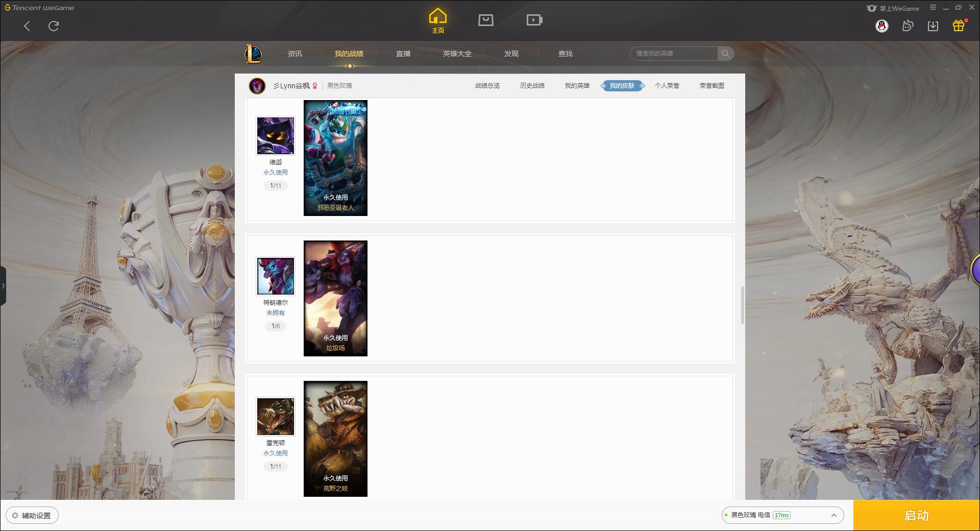980x531 pixels.
Task: Open the gift box icon
Action: tap(959, 26)
